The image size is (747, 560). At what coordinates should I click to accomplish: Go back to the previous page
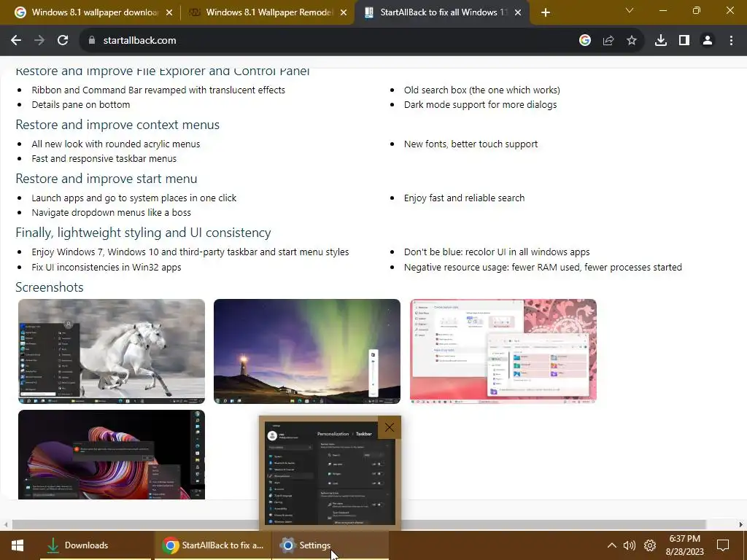point(16,41)
